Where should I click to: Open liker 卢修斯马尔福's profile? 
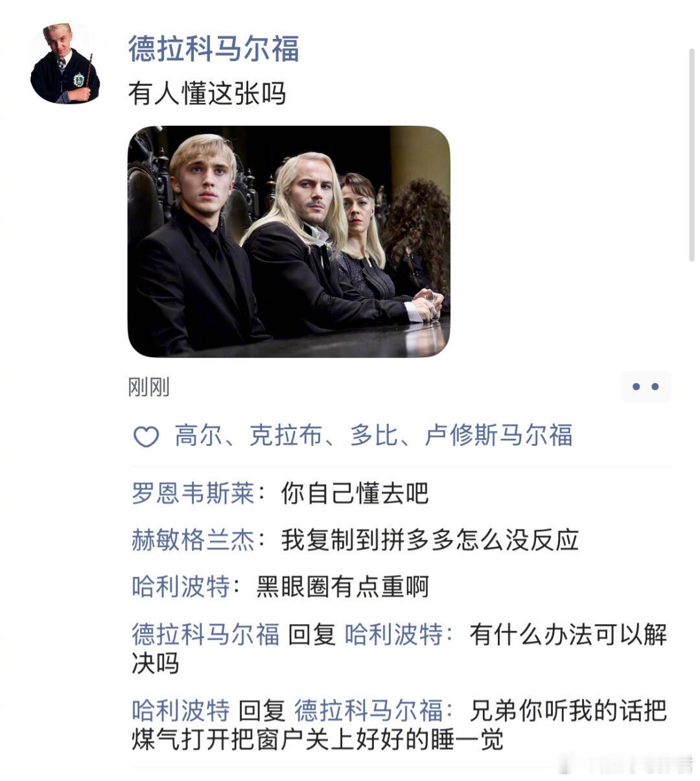tap(498, 436)
